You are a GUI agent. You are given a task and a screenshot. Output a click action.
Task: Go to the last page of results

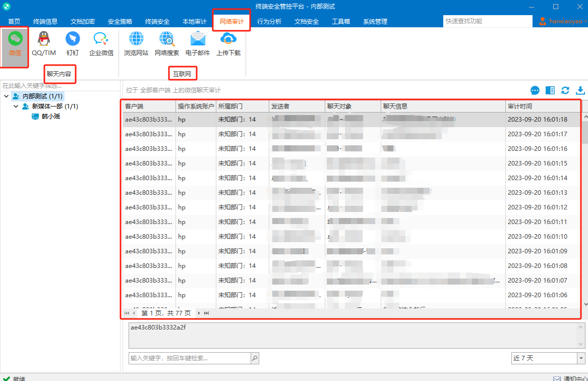pos(206,313)
